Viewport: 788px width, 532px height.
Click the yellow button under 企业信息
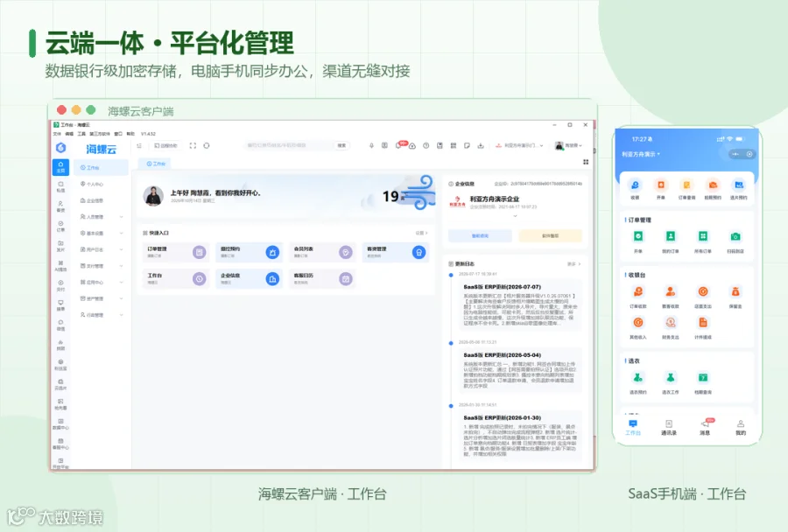pos(551,235)
